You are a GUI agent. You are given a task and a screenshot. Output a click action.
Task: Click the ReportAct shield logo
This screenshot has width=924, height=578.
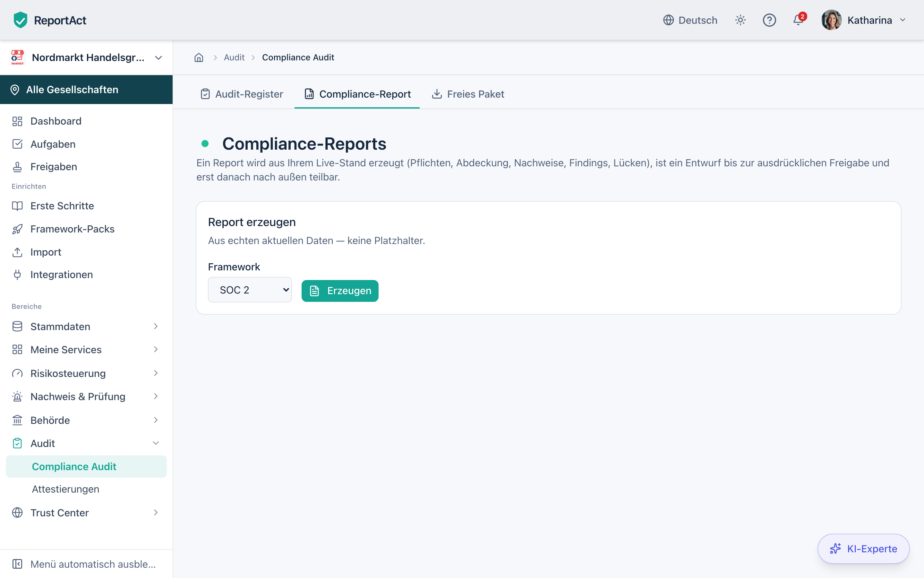[x=20, y=20]
